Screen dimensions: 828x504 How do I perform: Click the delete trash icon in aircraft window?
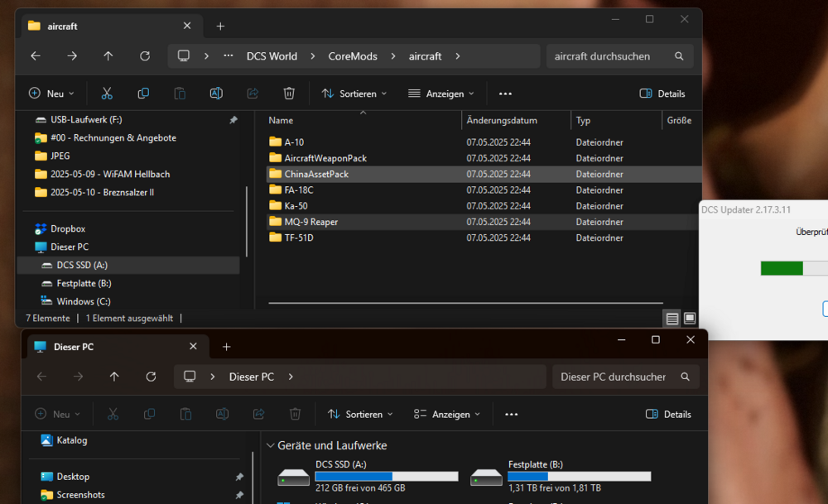point(289,94)
